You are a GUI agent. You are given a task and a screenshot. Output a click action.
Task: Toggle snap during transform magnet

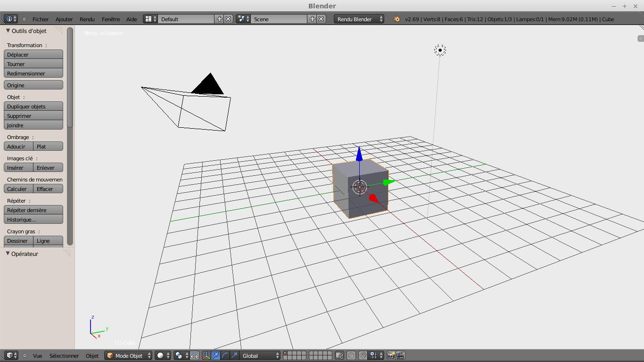[363, 355]
